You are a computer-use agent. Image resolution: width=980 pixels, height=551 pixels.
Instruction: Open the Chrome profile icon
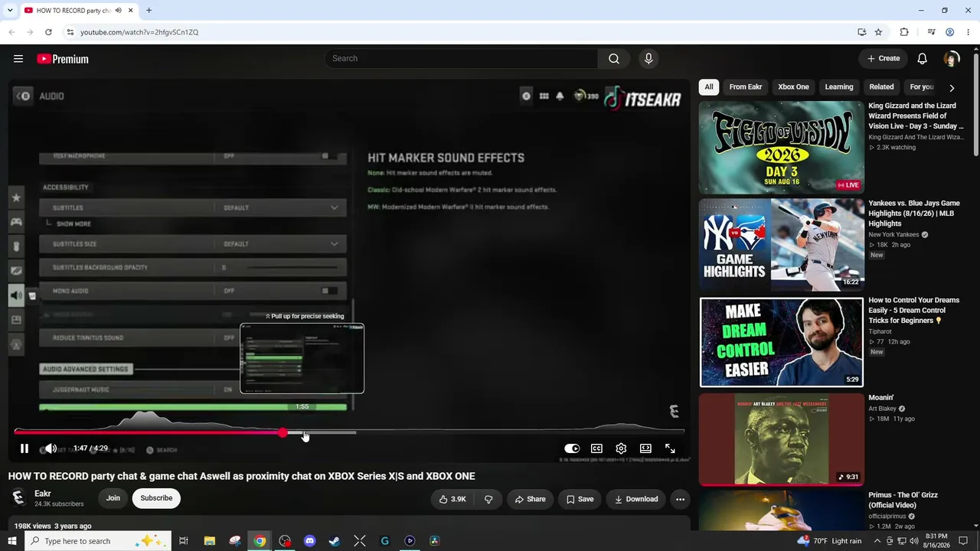pos(949,32)
